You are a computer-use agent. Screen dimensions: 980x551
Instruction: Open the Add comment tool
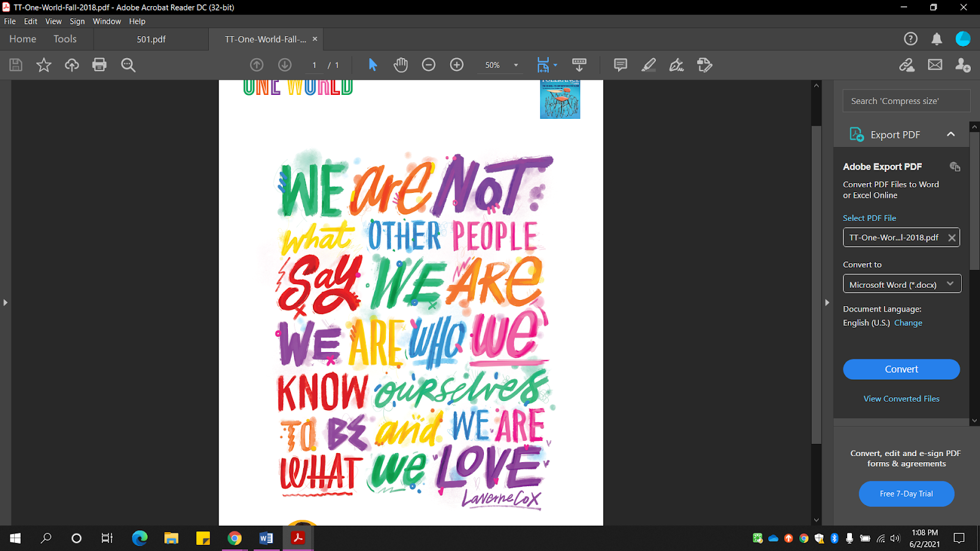point(620,65)
